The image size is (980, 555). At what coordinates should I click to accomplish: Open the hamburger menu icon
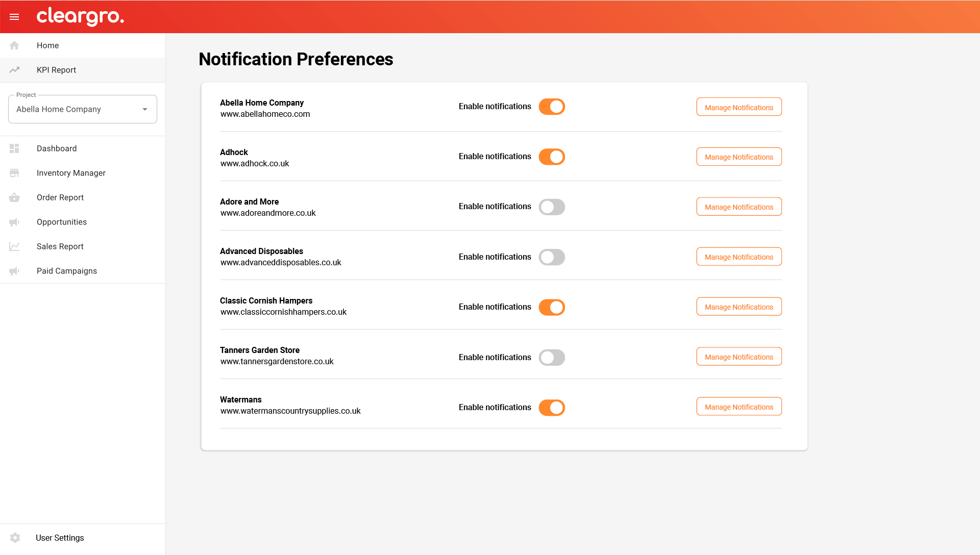coord(14,17)
